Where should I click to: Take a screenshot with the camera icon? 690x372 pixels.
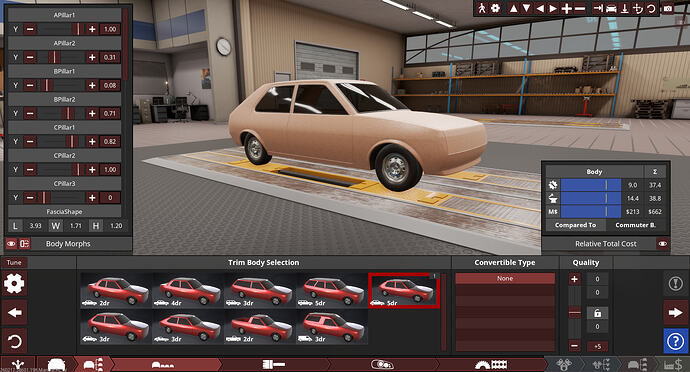668,8
